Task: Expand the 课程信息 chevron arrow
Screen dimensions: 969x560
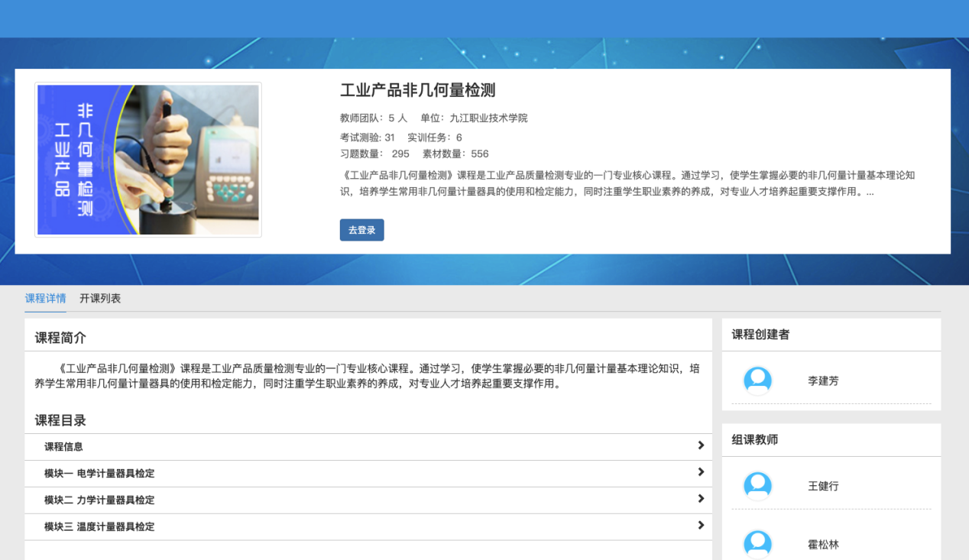Action: (x=700, y=445)
